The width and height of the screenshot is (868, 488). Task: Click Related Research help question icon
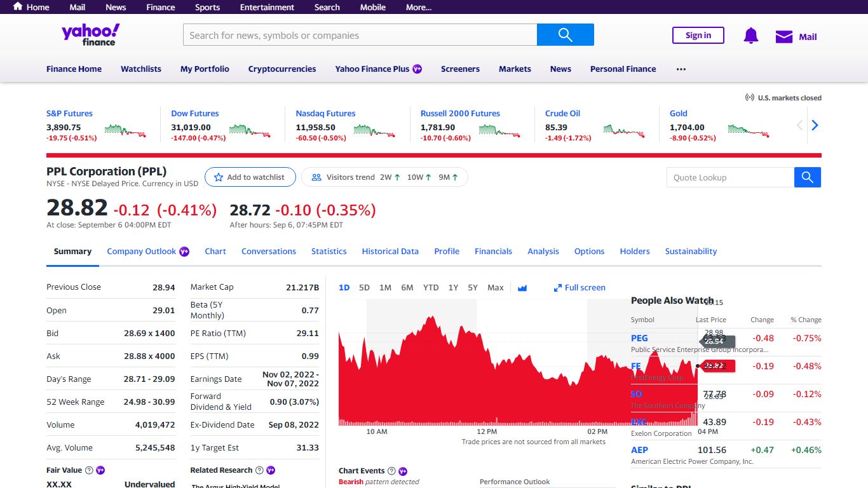[x=259, y=470]
